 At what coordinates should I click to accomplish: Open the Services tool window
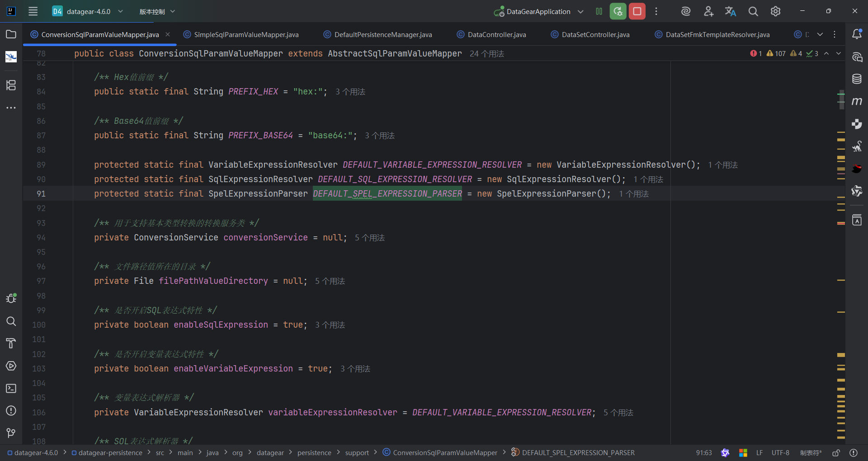[x=11, y=366]
